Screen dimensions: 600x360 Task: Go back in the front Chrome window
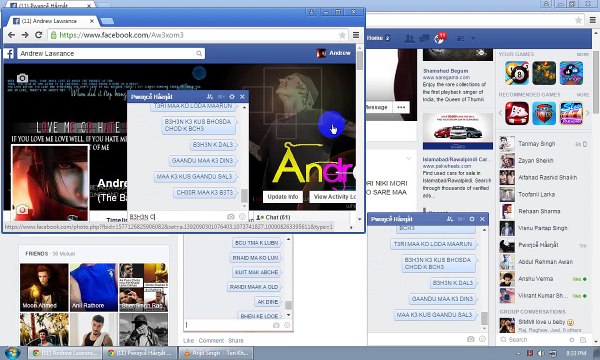pyautogui.click(x=11, y=35)
